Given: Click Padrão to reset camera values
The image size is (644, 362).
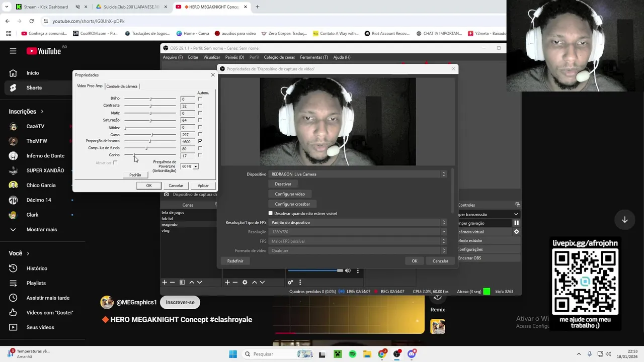Looking at the screenshot, I should (135, 174).
